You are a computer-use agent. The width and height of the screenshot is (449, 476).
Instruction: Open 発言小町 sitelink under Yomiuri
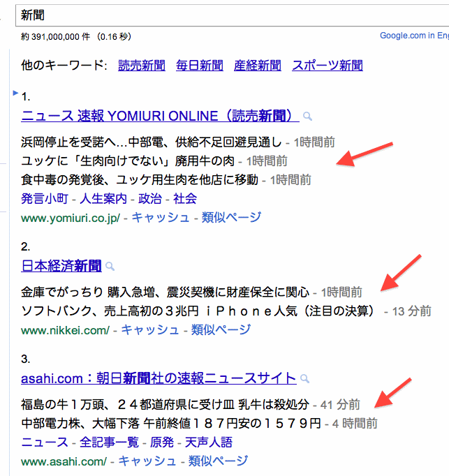(x=45, y=198)
